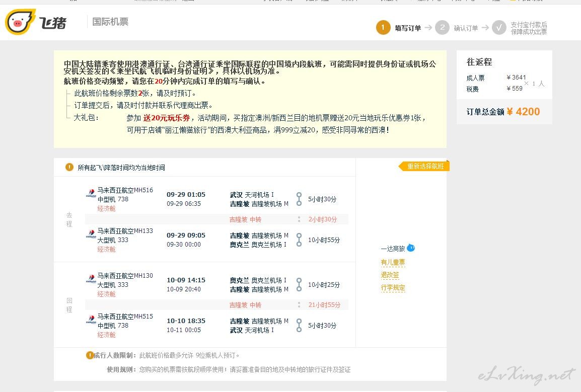
Task: Click the 10小时55分 flight duration
Action: pyautogui.click(x=324, y=240)
